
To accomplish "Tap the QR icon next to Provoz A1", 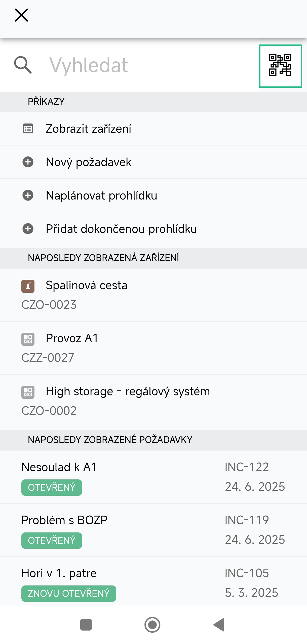I will [28, 339].
